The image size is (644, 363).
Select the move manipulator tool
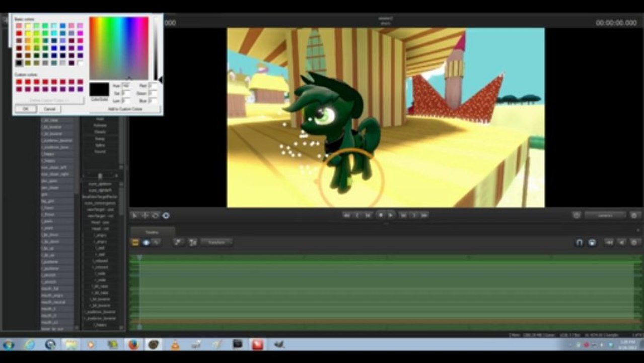(x=145, y=215)
